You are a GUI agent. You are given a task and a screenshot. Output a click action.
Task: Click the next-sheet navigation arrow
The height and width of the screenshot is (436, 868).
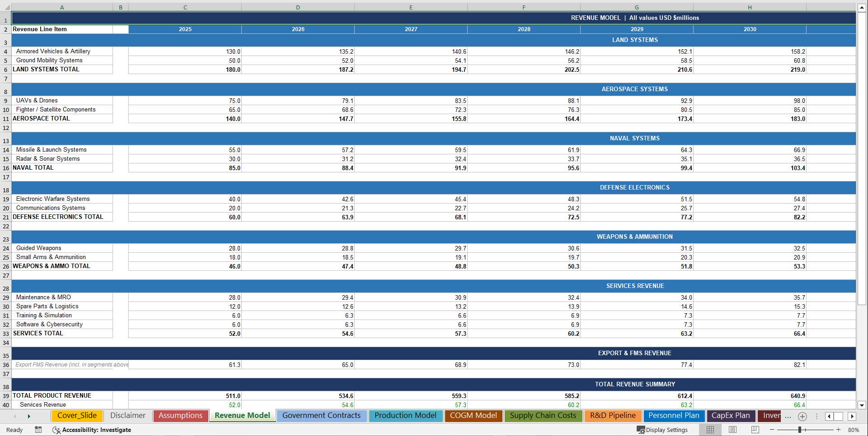click(29, 416)
